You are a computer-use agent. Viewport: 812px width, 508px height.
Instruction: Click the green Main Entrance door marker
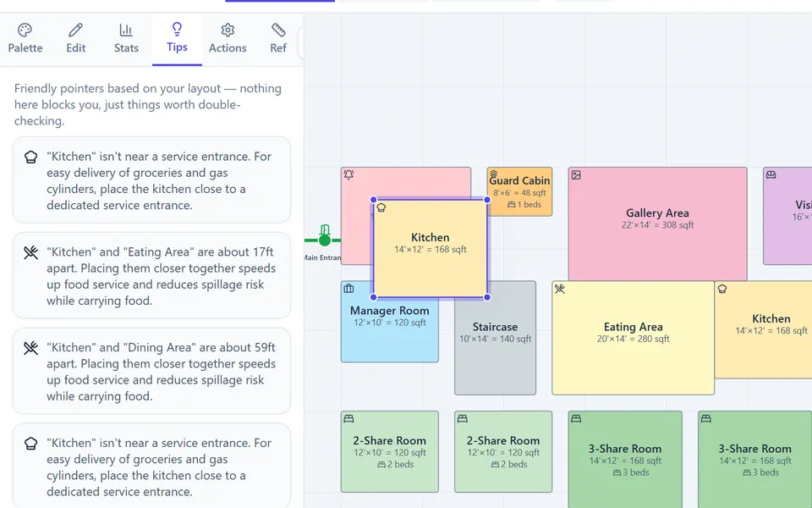point(325,240)
